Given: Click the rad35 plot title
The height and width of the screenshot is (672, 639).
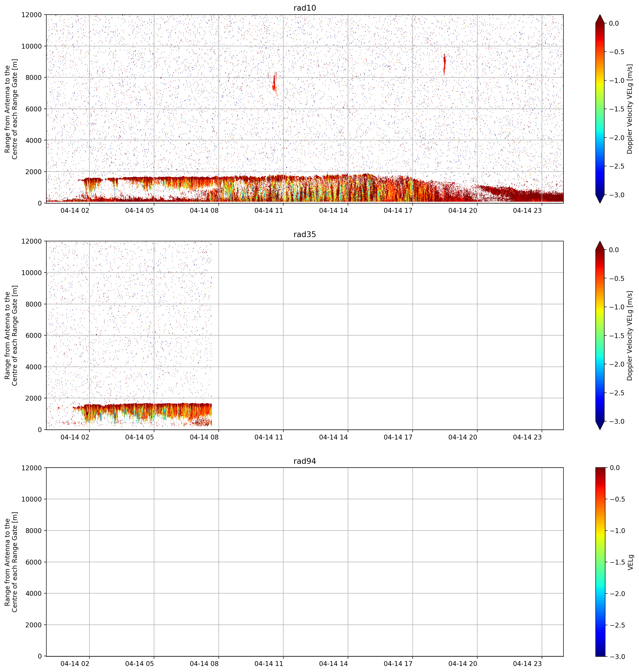Looking at the screenshot, I should [x=304, y=235].
